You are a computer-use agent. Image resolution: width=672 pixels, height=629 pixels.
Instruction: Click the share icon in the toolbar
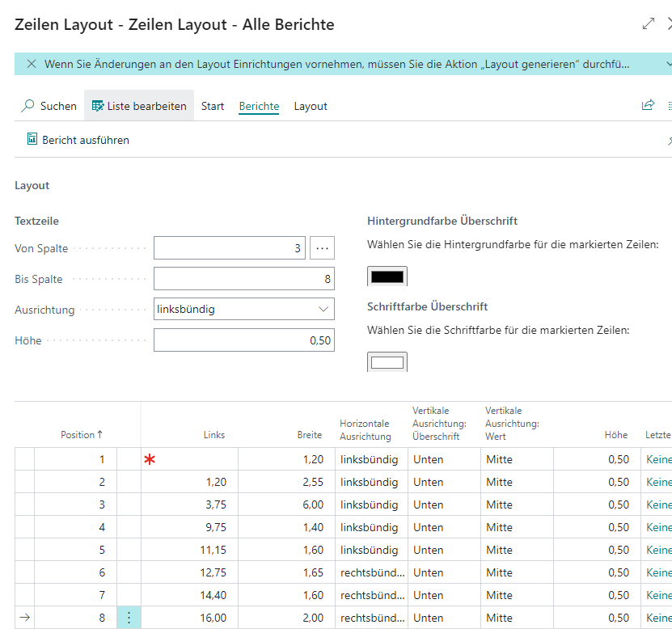coord(647,106)
